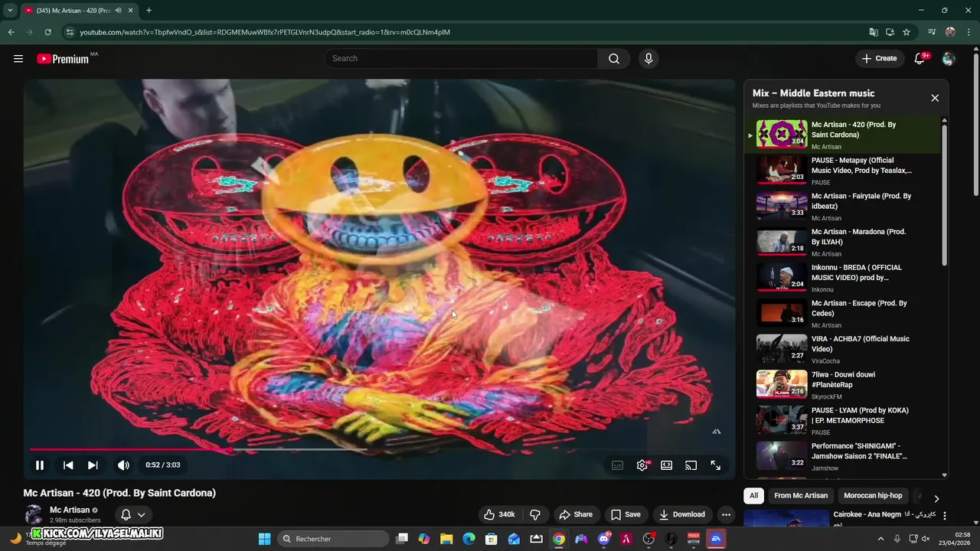980x551 pixels.
Task: Toggle subtitles/closed captions in the player
Action: tap(618, 465)
